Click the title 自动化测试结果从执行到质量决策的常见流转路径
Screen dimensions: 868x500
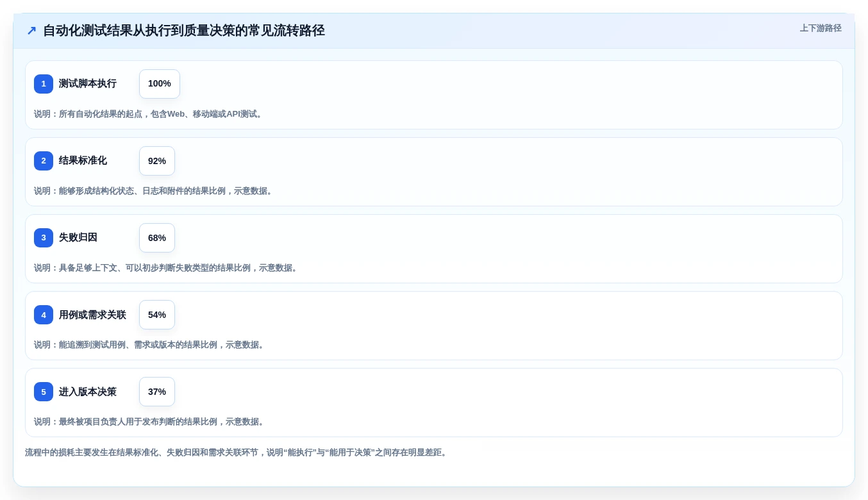pos(184,31)
